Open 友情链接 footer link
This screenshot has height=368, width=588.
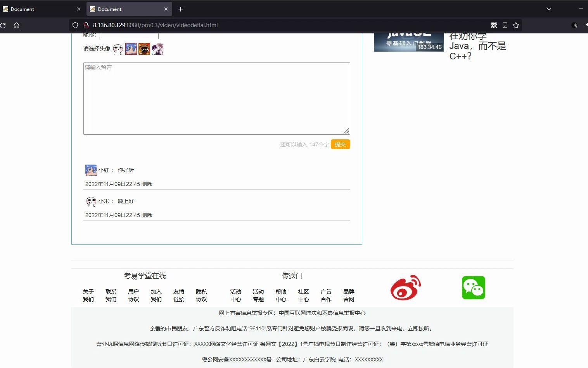pyautogui.click(x=179, y=295)
